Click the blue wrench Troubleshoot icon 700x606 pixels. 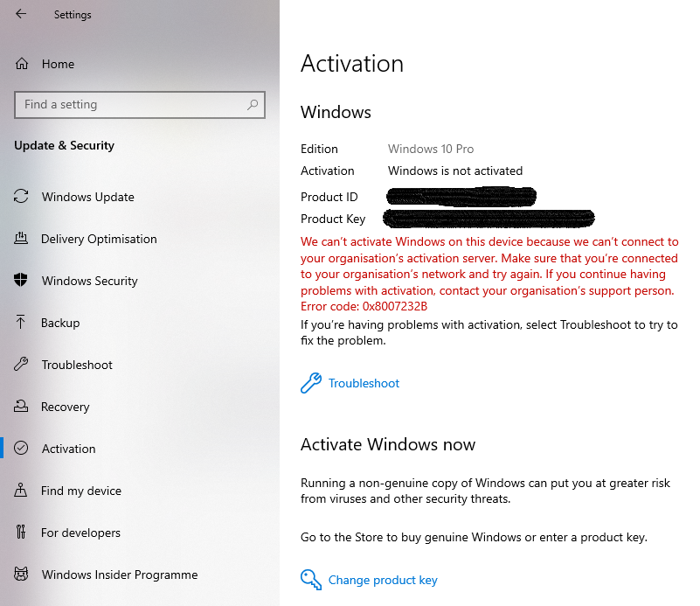(311, 383)
